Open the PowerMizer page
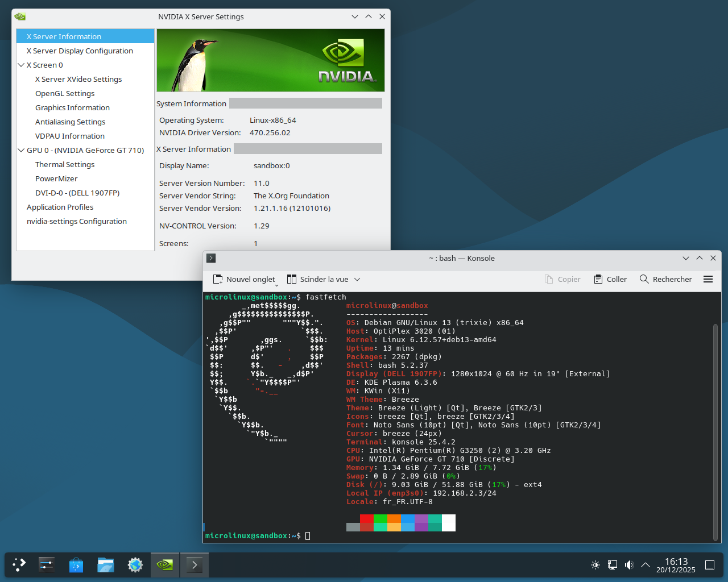 pos(56,178)
